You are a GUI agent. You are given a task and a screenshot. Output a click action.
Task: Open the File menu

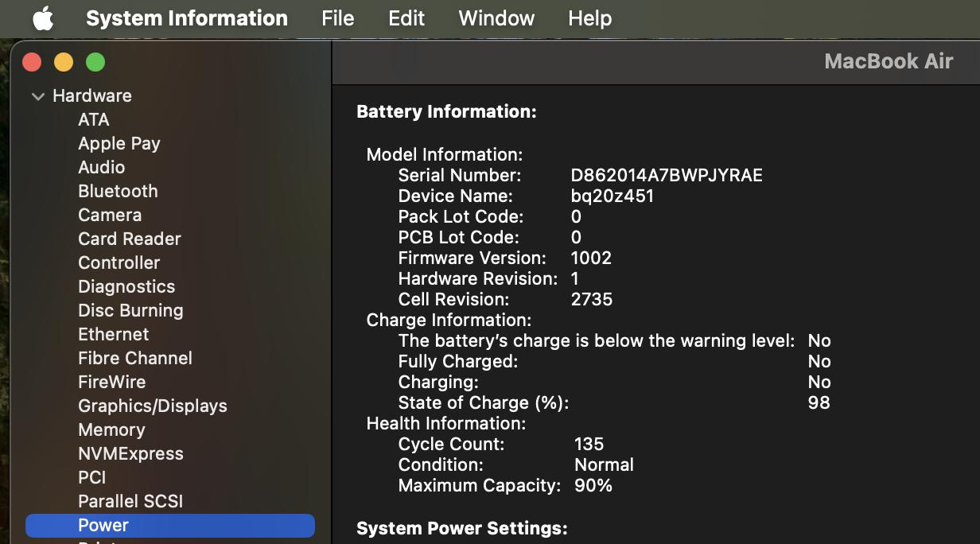click(x=337, y=18)
